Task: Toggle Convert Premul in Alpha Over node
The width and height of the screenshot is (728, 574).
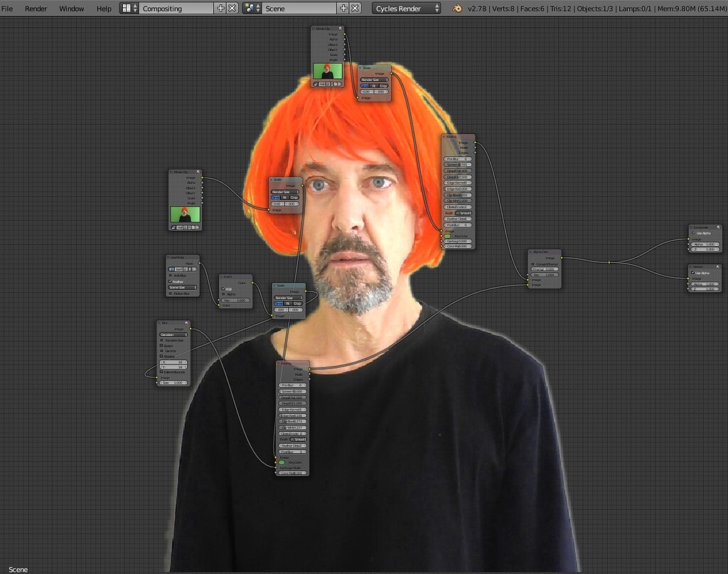Action: 532,264
